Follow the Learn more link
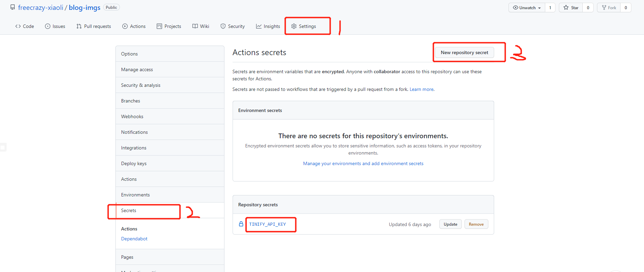This screenshot has width=644, height=272. (x=421, y=89)
